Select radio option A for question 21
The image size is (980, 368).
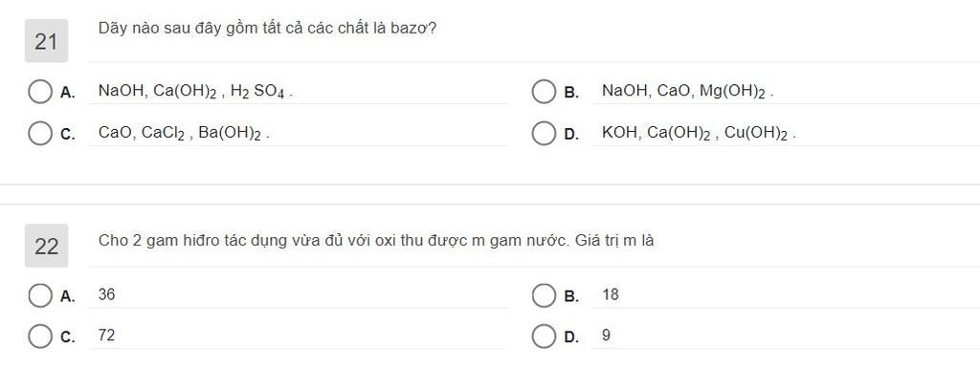tap(40, 92)
